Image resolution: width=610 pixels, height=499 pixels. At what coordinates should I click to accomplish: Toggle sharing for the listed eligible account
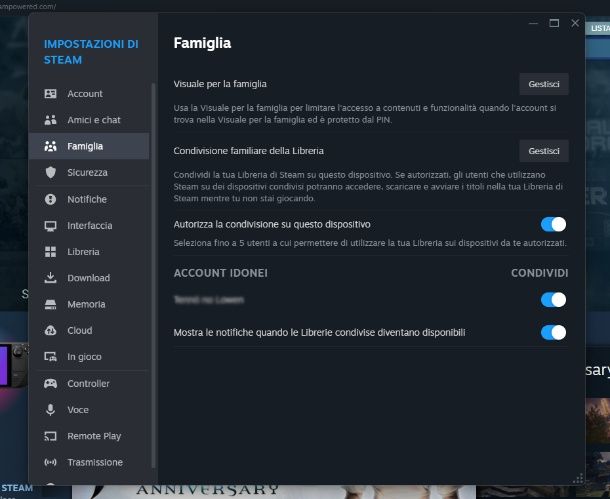tap(553, 300)
